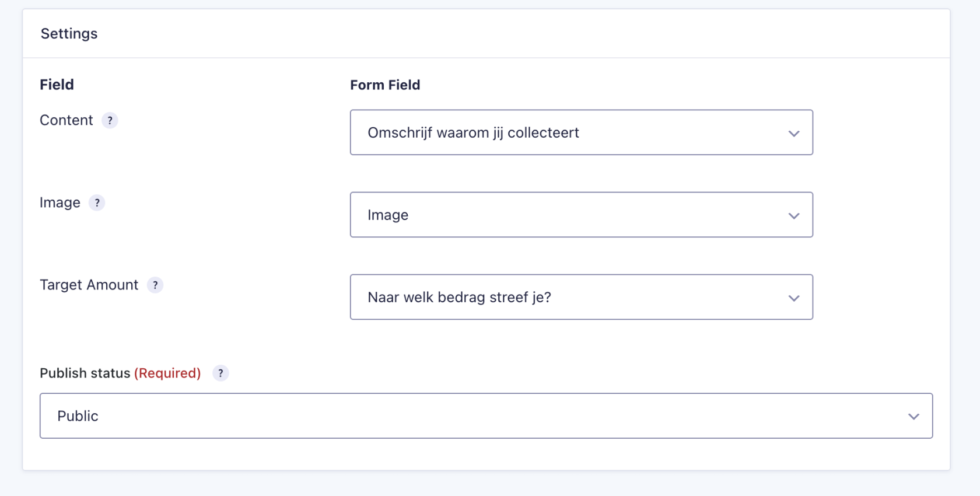Click the red (Required) text label

(167, 373)
